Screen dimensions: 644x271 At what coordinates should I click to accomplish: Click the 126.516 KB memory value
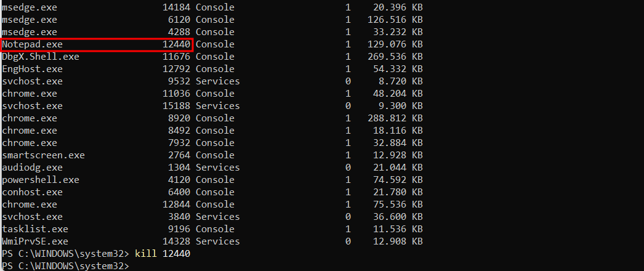coord(395,20)
